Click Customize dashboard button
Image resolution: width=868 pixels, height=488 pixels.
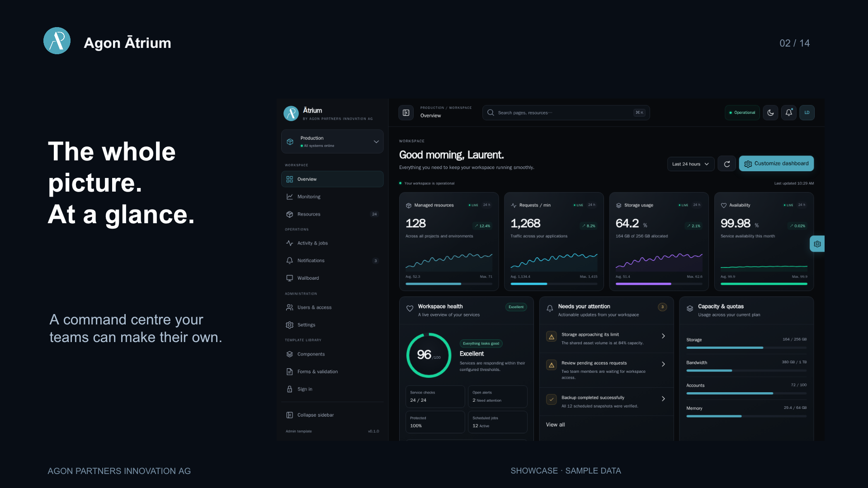click(776, 164)
